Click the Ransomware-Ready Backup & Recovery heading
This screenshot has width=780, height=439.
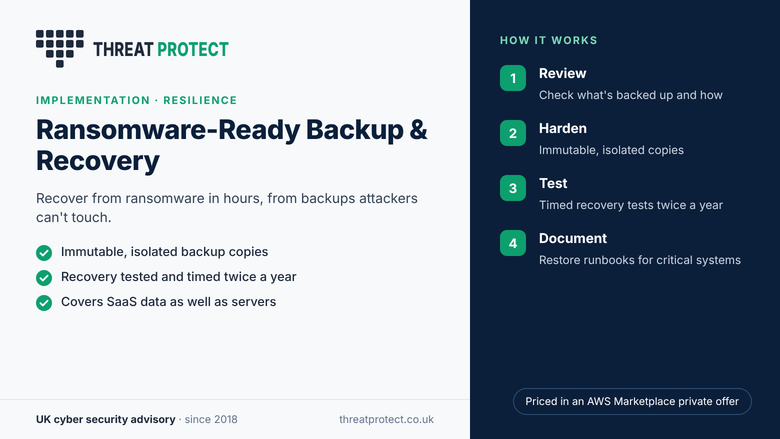[x=231, y=145]
